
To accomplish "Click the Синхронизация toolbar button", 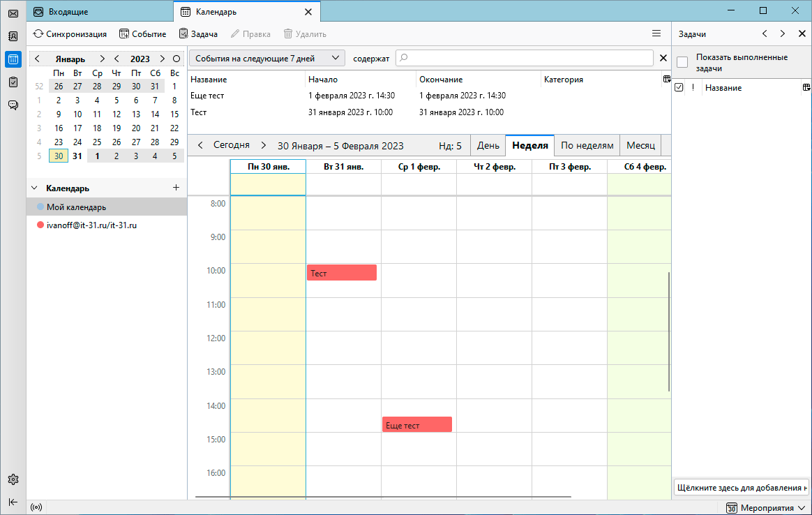I will click(70, 33).
